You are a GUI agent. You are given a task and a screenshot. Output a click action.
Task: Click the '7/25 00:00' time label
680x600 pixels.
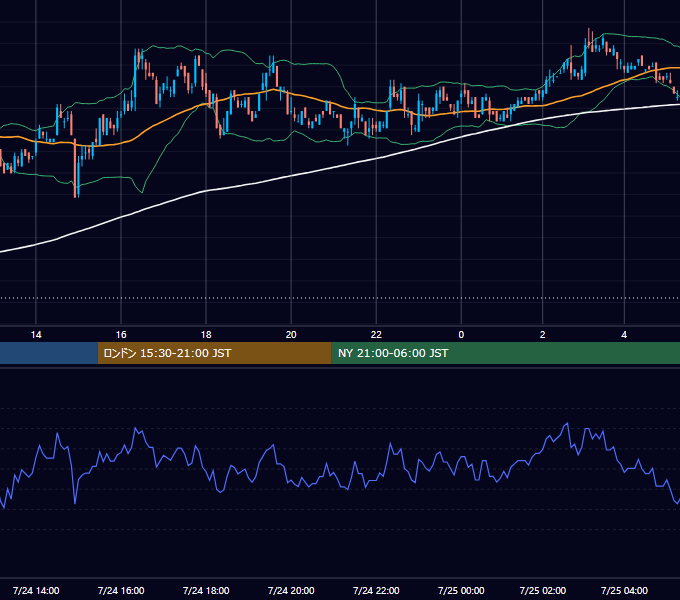[x=461, y=590]
